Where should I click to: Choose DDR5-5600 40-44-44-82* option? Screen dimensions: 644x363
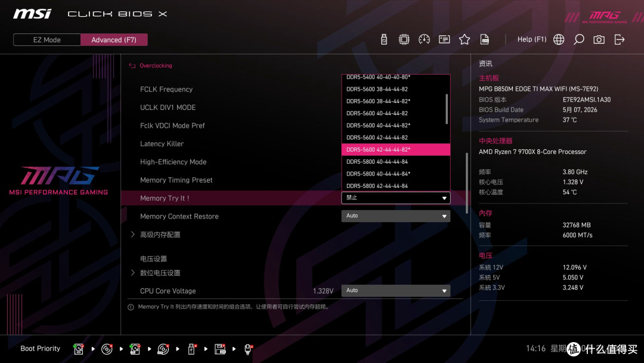(395, 125)
